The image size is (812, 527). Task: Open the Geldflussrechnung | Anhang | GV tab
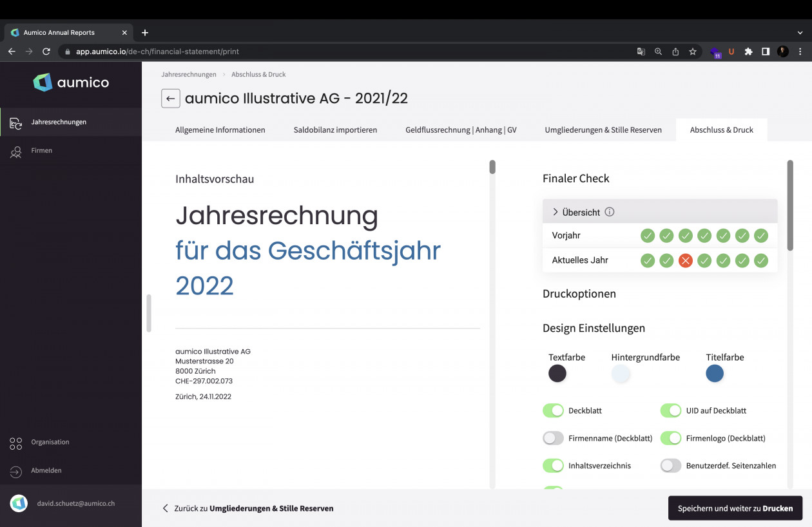461,130
